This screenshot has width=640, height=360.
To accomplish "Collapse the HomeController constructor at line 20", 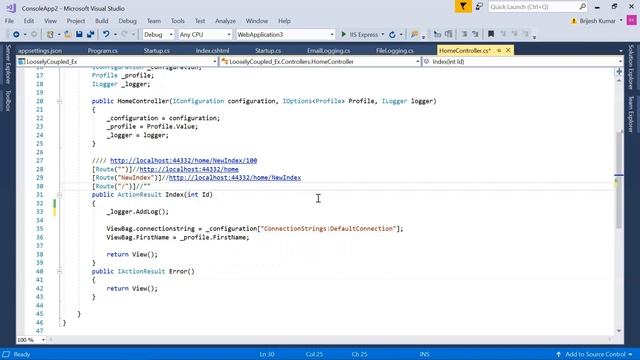I will [60, 101].
